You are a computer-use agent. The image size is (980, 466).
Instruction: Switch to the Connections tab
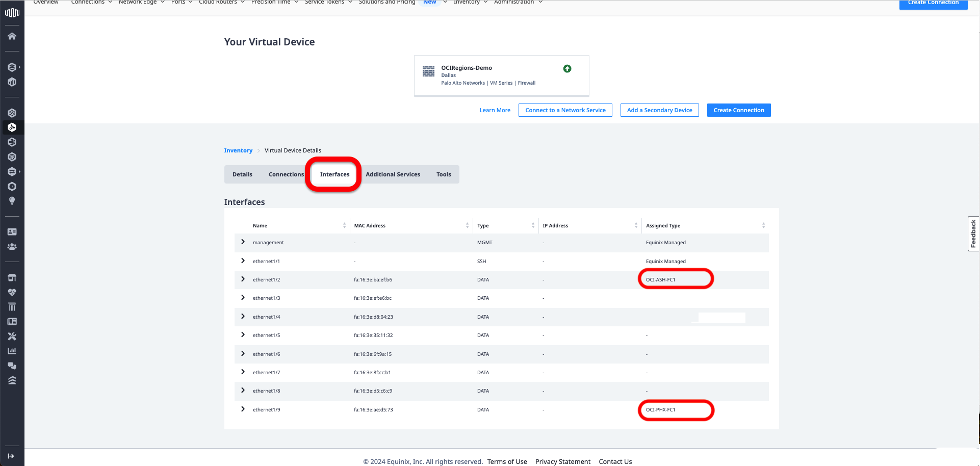click(286, 174)
